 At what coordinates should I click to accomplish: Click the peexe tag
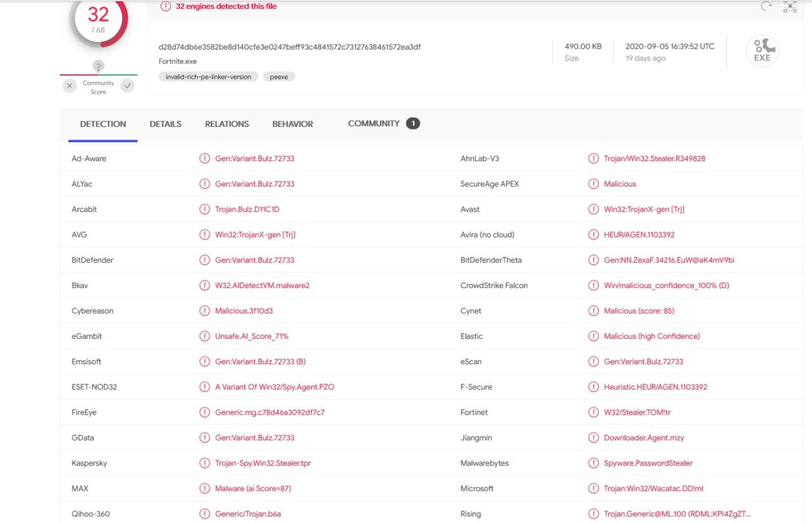coord(279,77)
